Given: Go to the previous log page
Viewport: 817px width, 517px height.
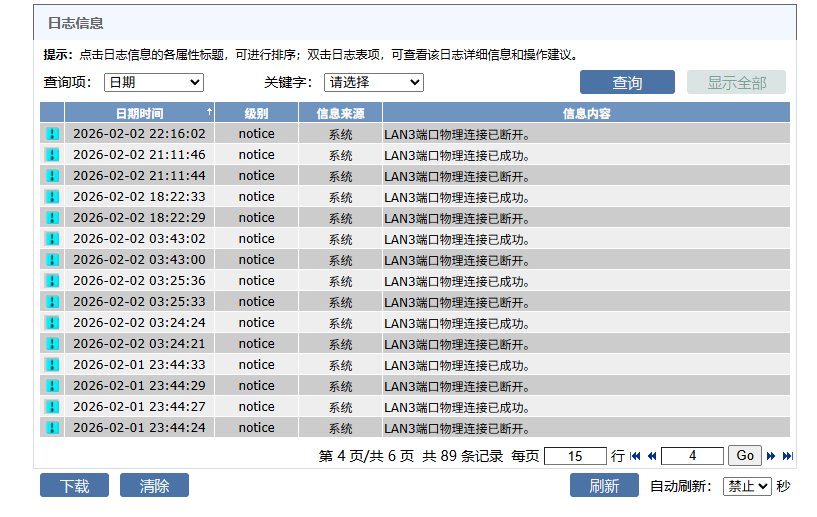Looking at the screenshot, I should click(651, 456).
